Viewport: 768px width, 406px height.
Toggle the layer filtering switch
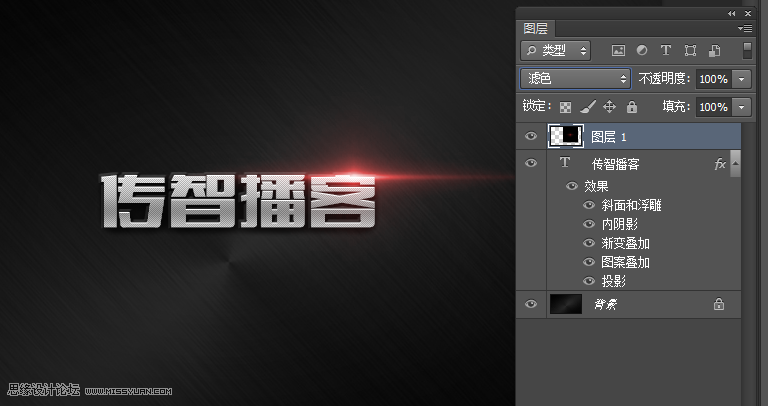747,50
